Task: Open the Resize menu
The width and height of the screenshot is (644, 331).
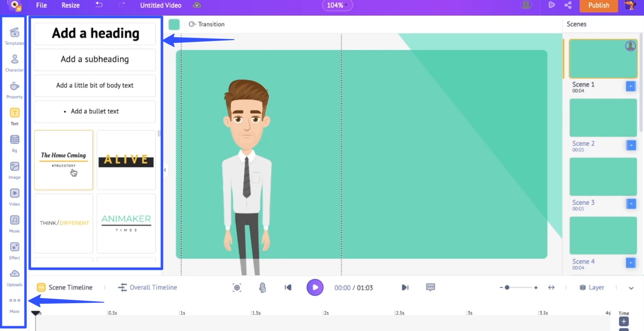Action: click(70, 5)
